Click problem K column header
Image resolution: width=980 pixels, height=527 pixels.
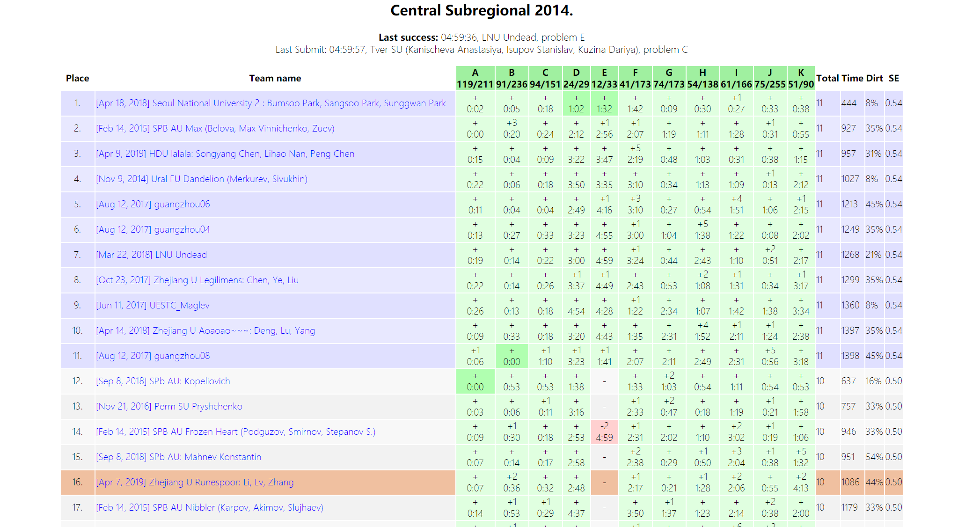point(800,78)
